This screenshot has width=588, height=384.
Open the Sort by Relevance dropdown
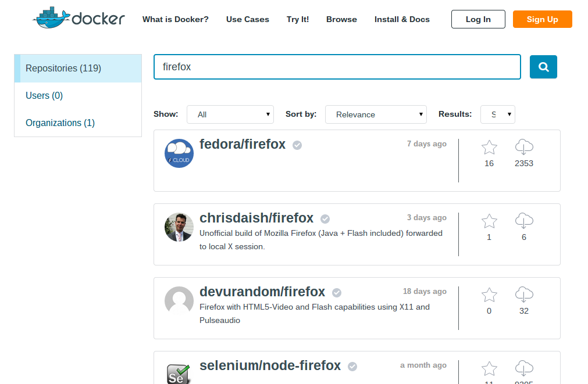(x=376, y=114)
